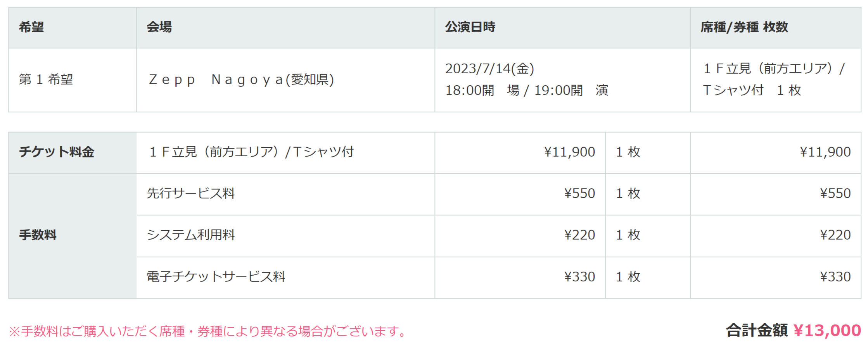This screenshot has height=352, width=868.
Task: Click the システム利用料 fee label
Action: 191,235
